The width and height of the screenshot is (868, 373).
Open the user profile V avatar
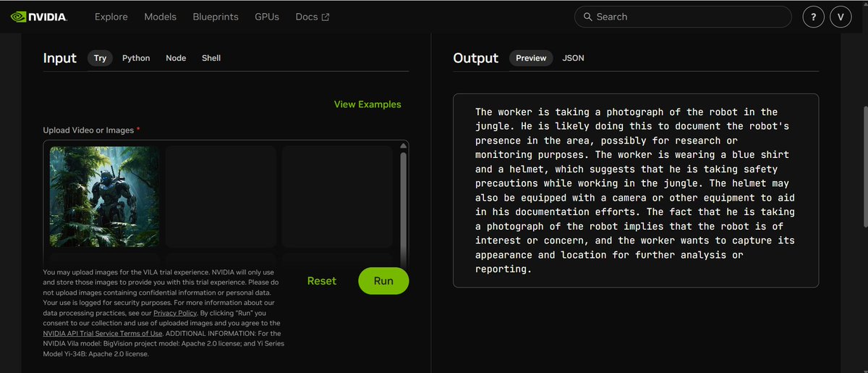click(841, 17)
